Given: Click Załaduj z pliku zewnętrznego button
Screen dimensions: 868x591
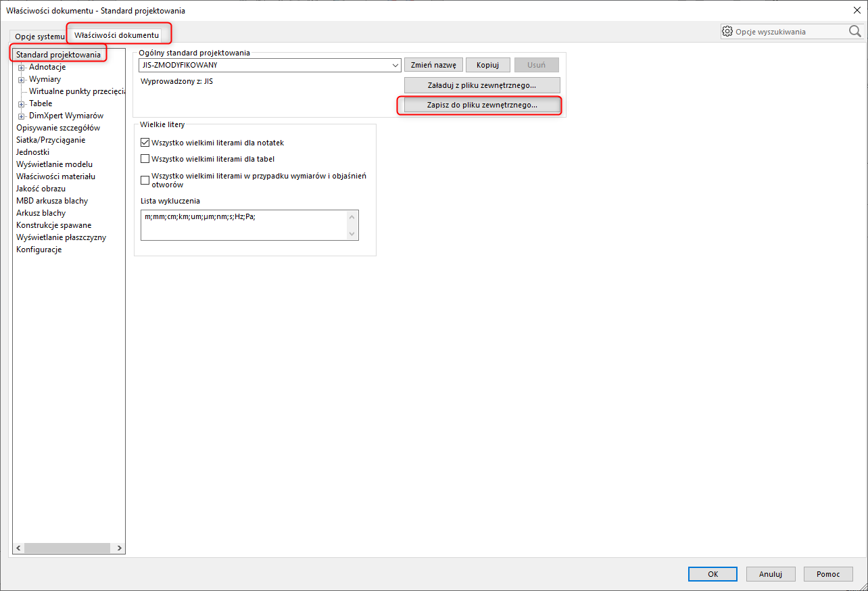Looking at the screenshot, I should [x=482, y=85].
